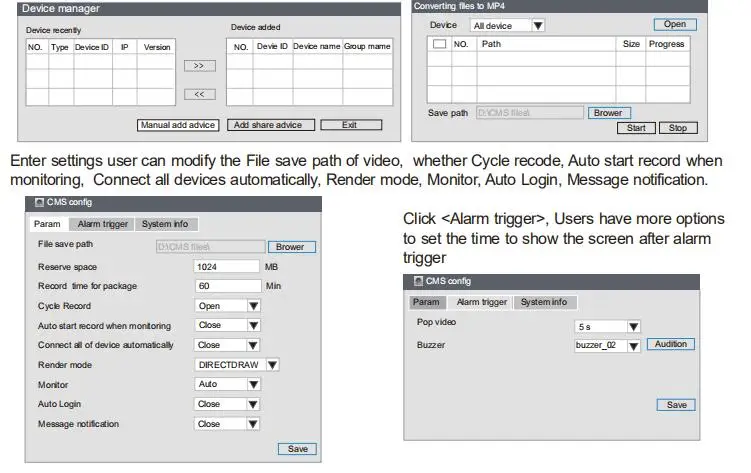Image resolution: width=751 pixels, height=473 pixels.
Task: Open the Pop video 5 s dropdown
Action: point(607,327)
